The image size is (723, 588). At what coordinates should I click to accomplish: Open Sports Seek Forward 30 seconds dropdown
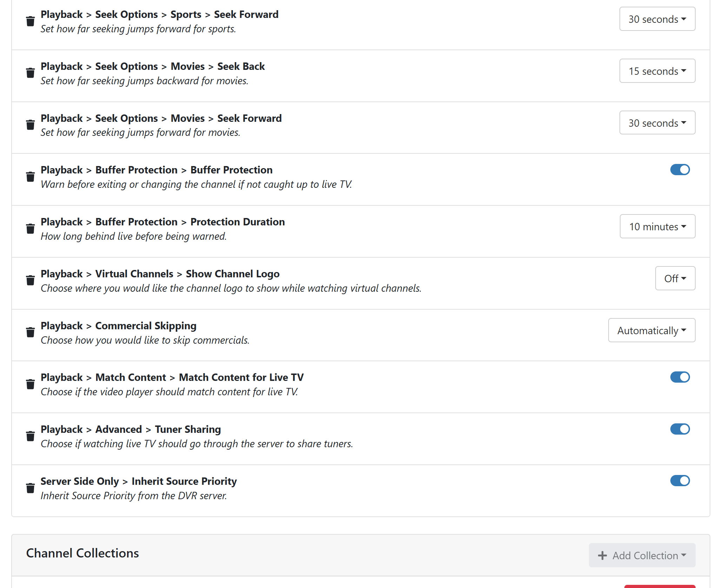(x=657, y=19)
